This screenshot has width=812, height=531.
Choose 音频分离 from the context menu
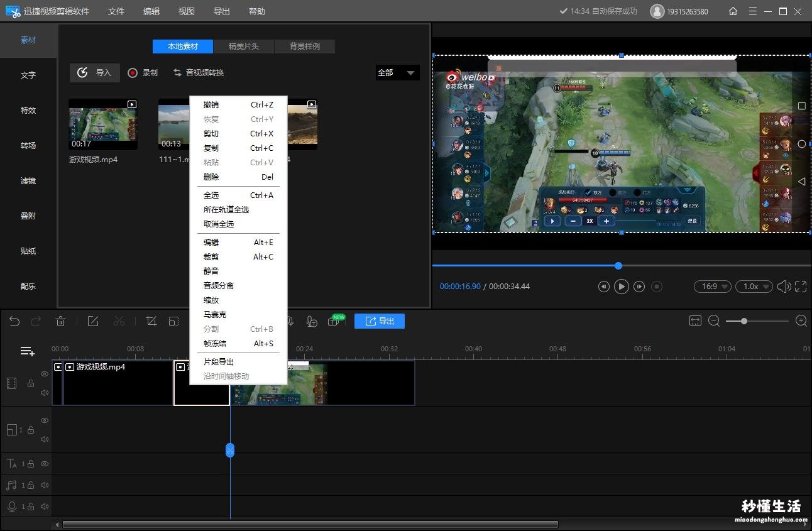pyautogui.click(x=238, y=285)
